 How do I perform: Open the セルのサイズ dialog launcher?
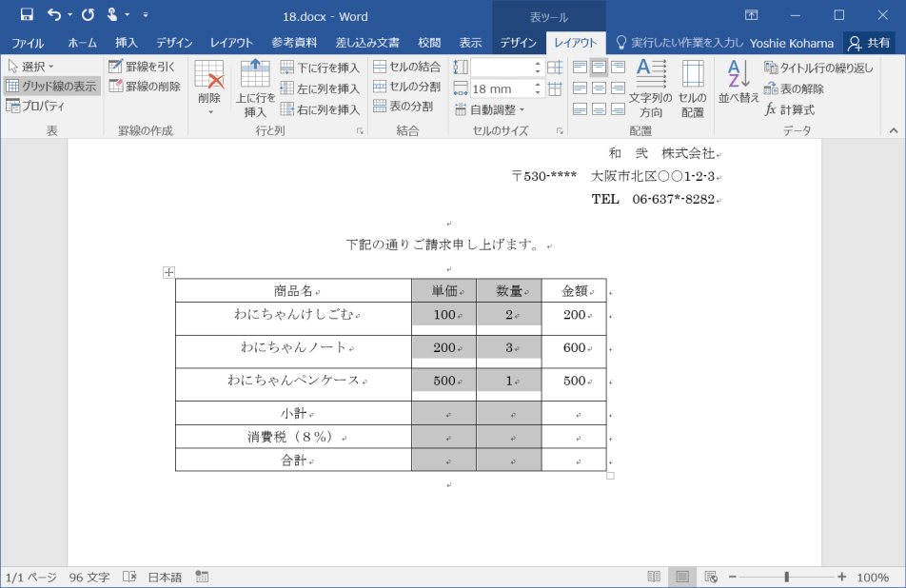tap(560, 131)
